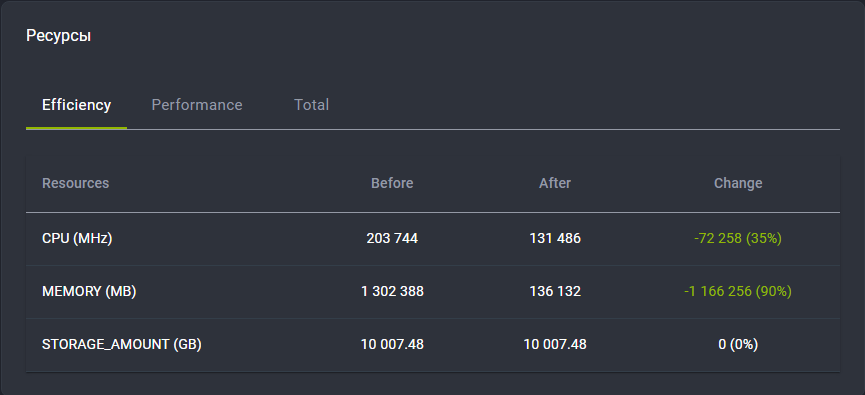
Task: Click storage after value in After column
Action: tap(555, 345)
